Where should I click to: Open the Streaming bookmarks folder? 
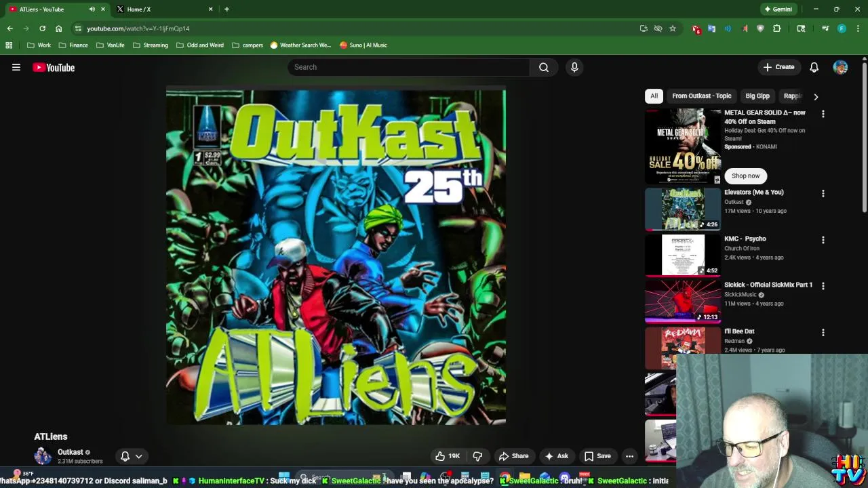pyautogui.click(x=151, y=45)
